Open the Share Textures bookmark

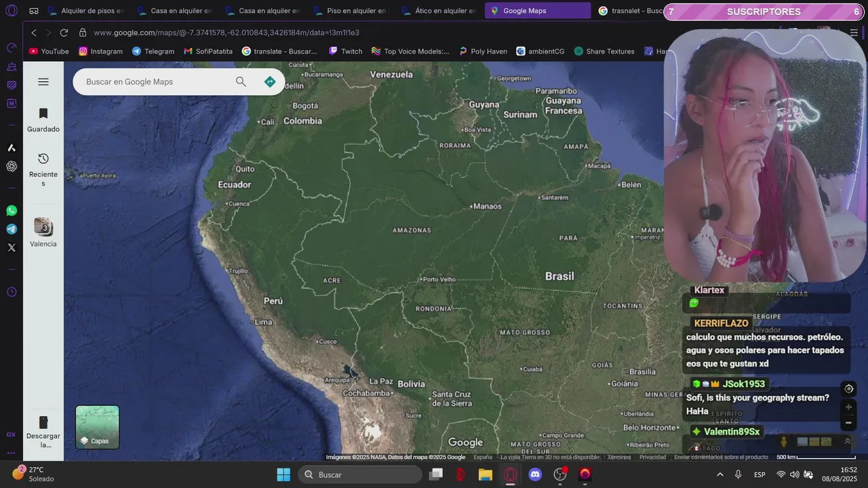coord(604,52)
